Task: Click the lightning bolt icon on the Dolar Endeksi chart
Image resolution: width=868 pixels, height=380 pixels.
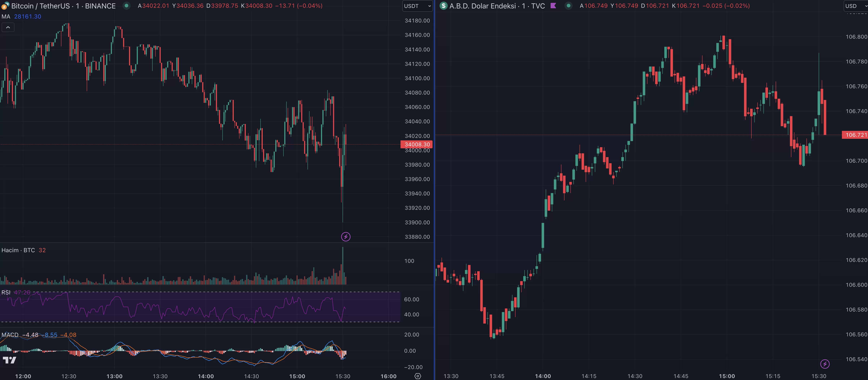Action: click(x=824, y=364)
